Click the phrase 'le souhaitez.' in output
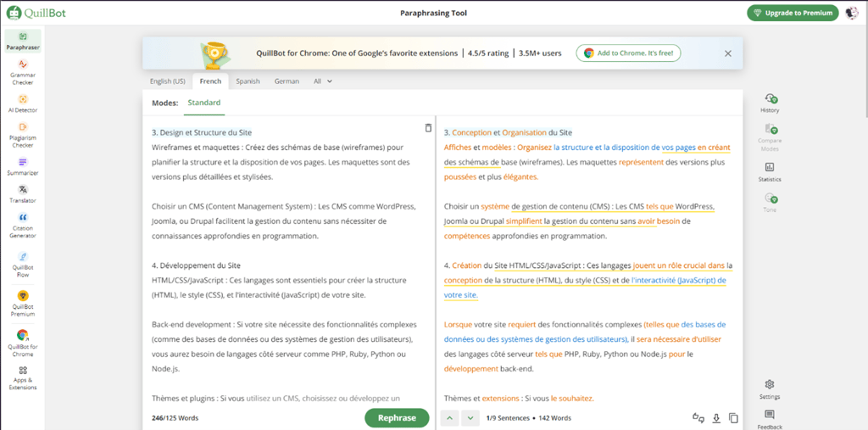This screenshot has height=430, width=868. [x=572, y=398]
